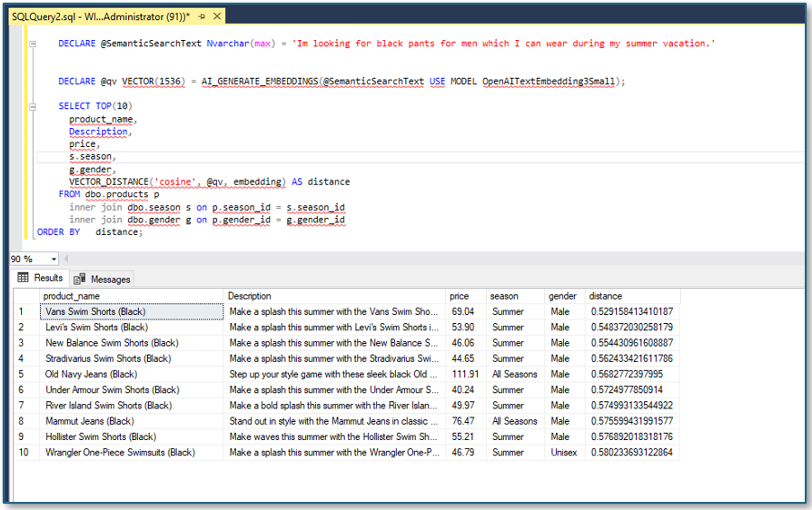Screen dimensions: 812x510
Task: Click price value 69.04
Action: pos(466,311)
